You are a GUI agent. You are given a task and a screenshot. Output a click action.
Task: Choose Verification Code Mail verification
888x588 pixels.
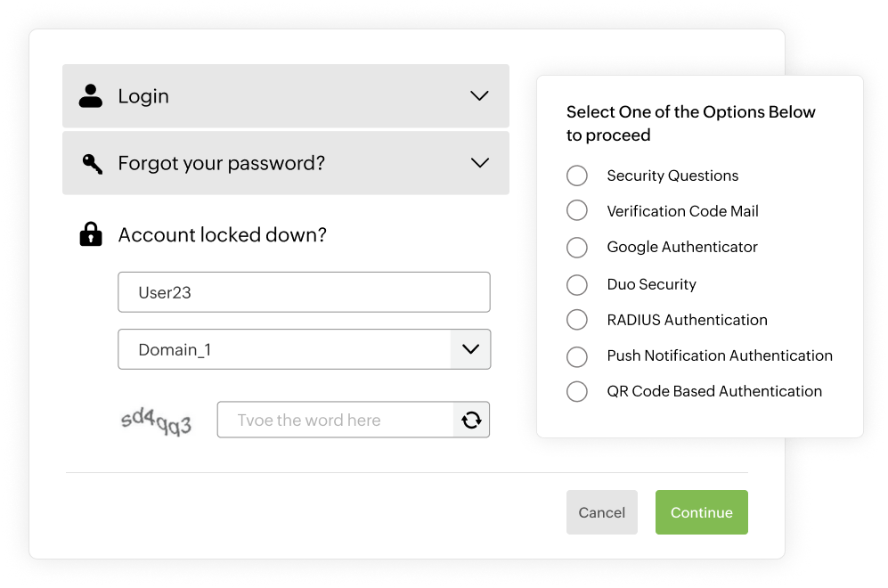(x=576, y=211)
